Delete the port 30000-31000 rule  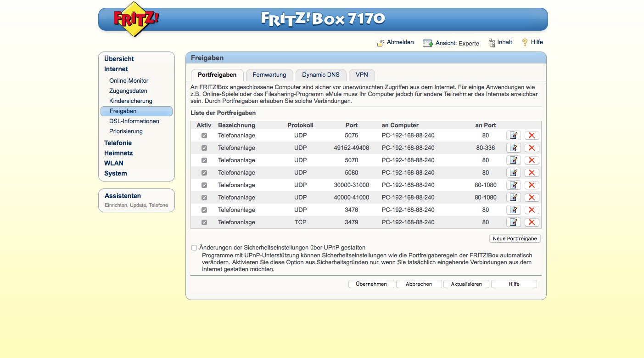(532, 185)
